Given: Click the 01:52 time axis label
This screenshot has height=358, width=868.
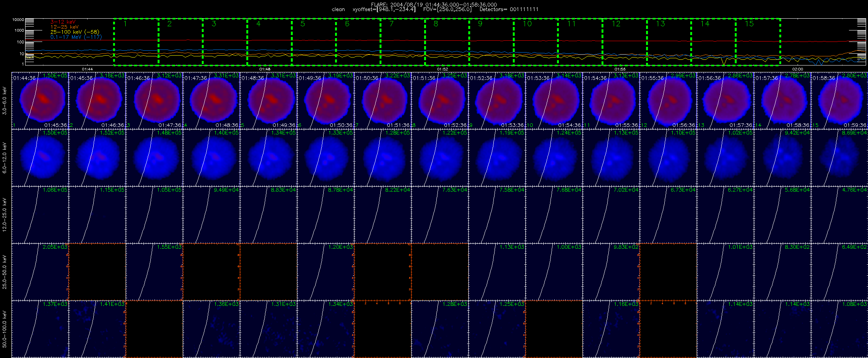Looking at the screenshot, I should pyautogui.click(x=442, y=69).
